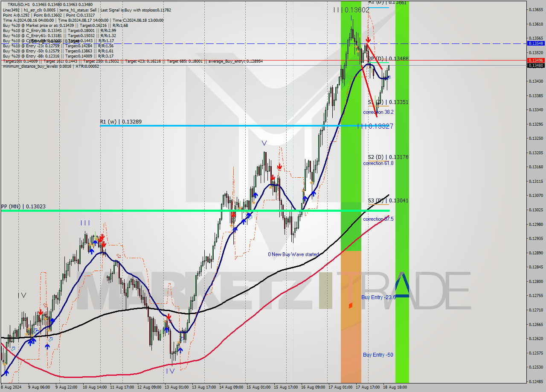The height and width of the screenshot is (392, 546).
Task: Click the 'correction 87.5' annotation
Action: [378, 219]
